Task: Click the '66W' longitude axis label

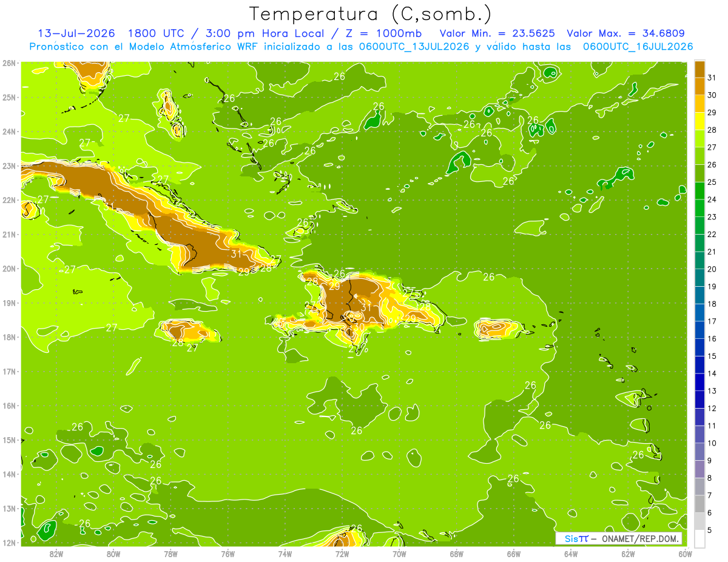Action: 514,554
